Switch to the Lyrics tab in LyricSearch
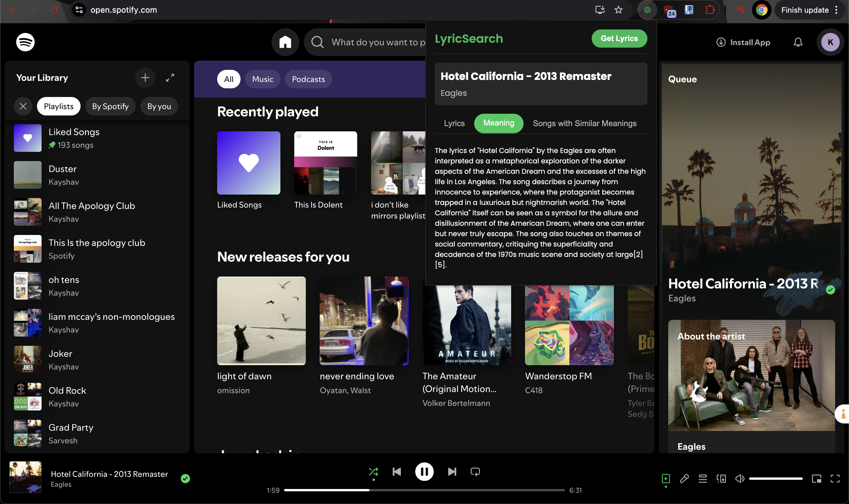The image size is (849, 504). coord(454,123)
